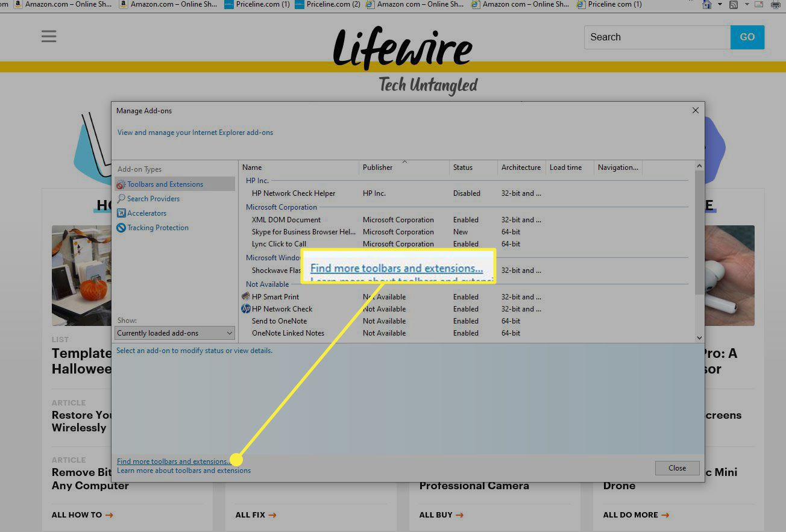Click the pumpkin desk article thumbnail

(x=81, y=275)
